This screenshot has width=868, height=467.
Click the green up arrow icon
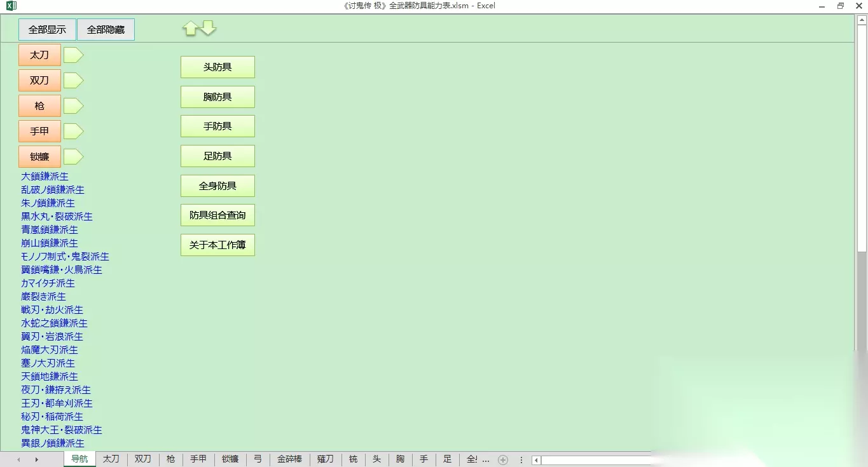(190, 29)
